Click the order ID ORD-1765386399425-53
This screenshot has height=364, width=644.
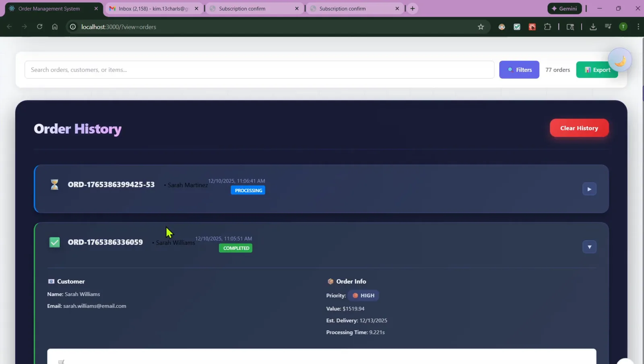click(111, 185)
